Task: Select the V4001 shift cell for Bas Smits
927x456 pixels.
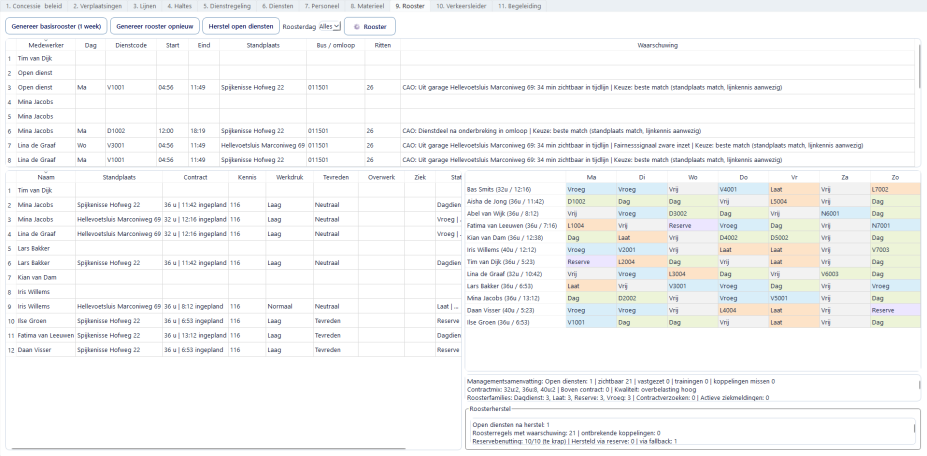Action: click(x=744, y=188)
